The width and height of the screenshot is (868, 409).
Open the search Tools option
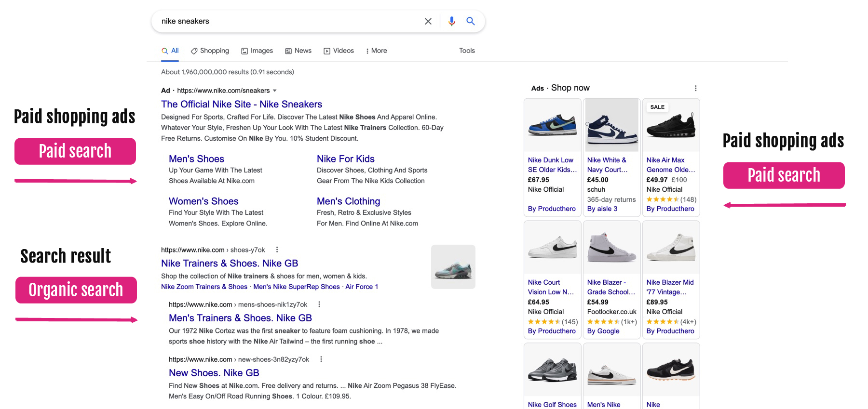coord(467,51)
